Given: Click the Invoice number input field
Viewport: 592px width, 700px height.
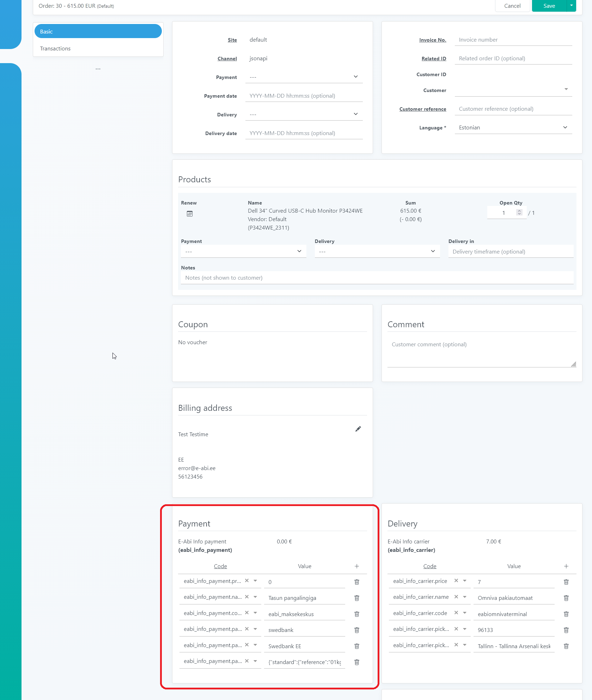Looking at the screenshot, I should 513,40.
